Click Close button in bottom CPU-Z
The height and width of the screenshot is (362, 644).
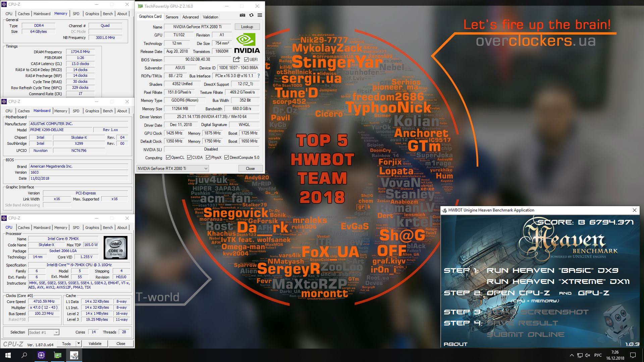click(121, 344)
